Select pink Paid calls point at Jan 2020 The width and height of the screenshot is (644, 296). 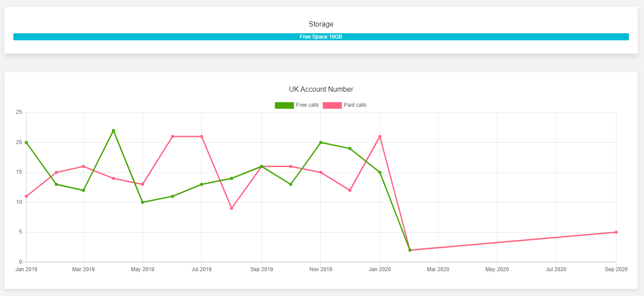[x=380, y=136]
